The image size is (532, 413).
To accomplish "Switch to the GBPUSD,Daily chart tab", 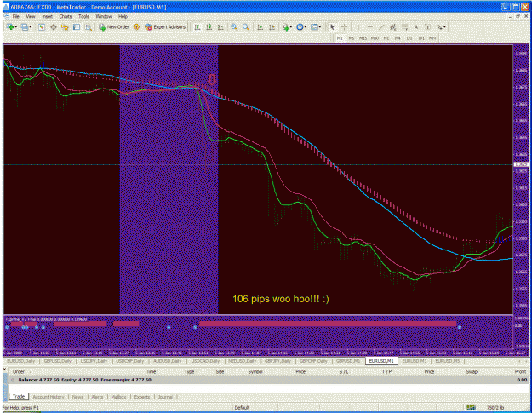I will (x=58, y=361).
